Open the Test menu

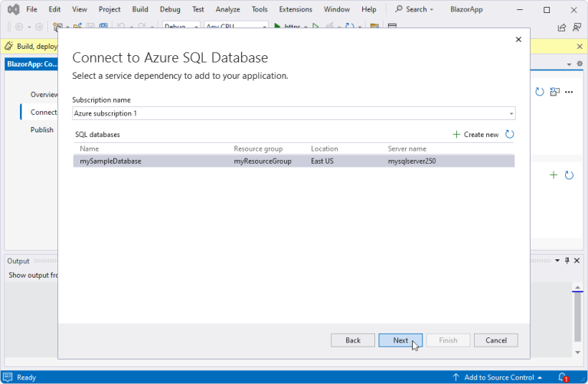click(198, 9)
